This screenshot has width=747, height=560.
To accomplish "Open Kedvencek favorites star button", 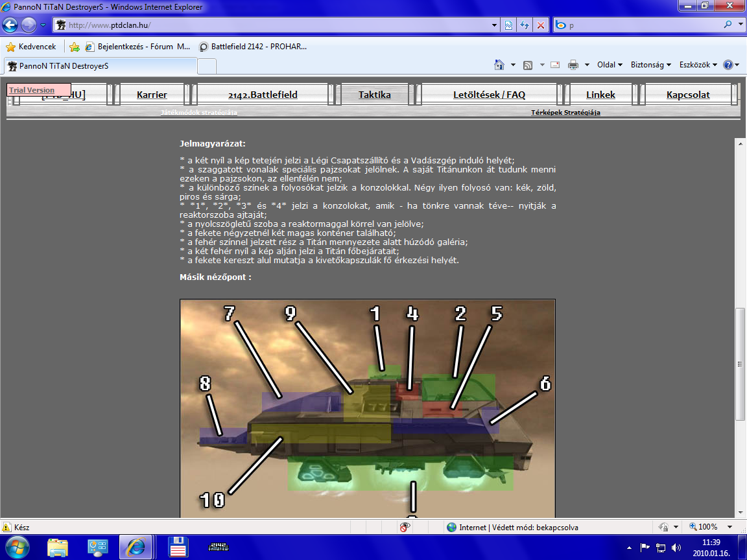I will point(31,47).
